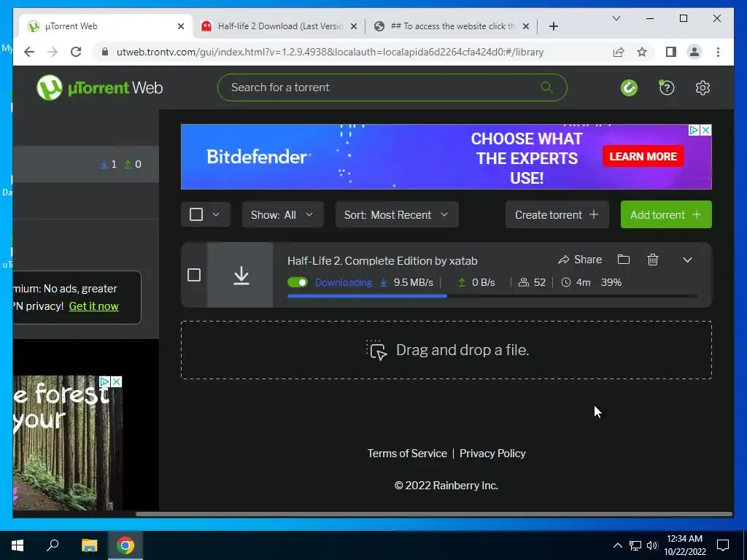The image size is (747, 560).
Task: Click the browser address bar URL
Action: [x=330, y=52]
